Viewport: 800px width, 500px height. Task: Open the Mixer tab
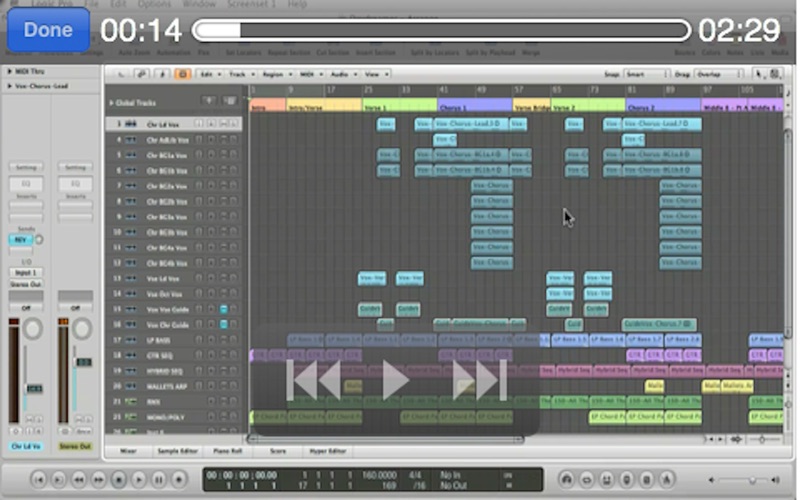click(x=128, y=452)
